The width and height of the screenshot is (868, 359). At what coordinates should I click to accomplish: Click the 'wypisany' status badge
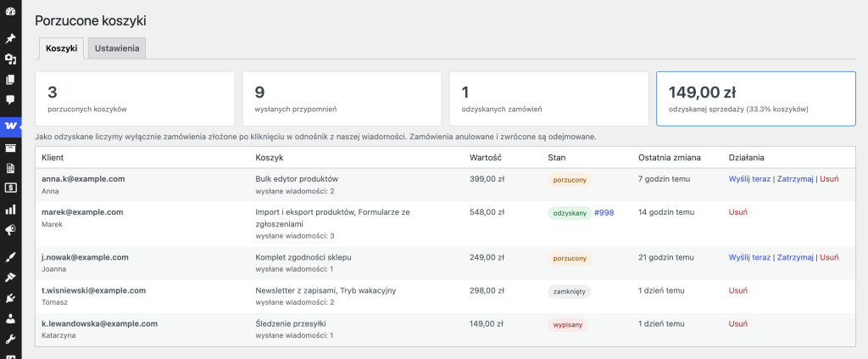point(567,325)
